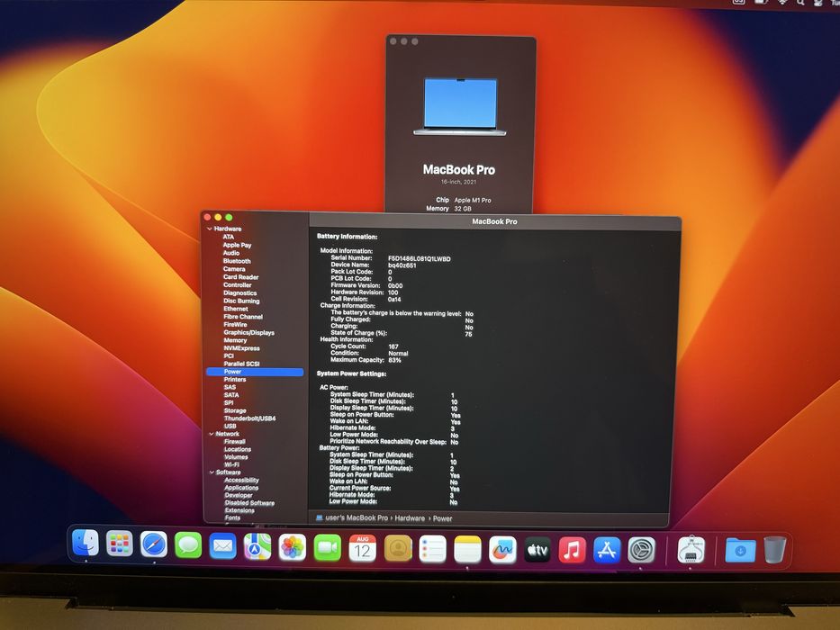Image resolution: width=840 pixels, height=630 pixels.
Task: Select highlighted Power row in sidebar
Action: click(255, 372)
